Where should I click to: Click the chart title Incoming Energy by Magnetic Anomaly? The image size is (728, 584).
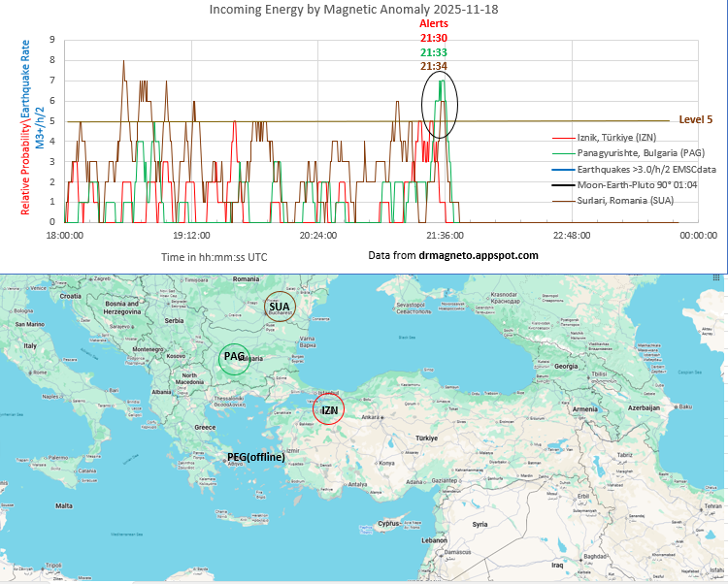(x=353, y=10)
